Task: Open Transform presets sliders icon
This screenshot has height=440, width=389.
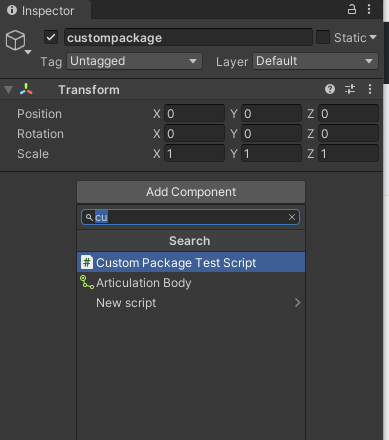Action: (350, 89)
